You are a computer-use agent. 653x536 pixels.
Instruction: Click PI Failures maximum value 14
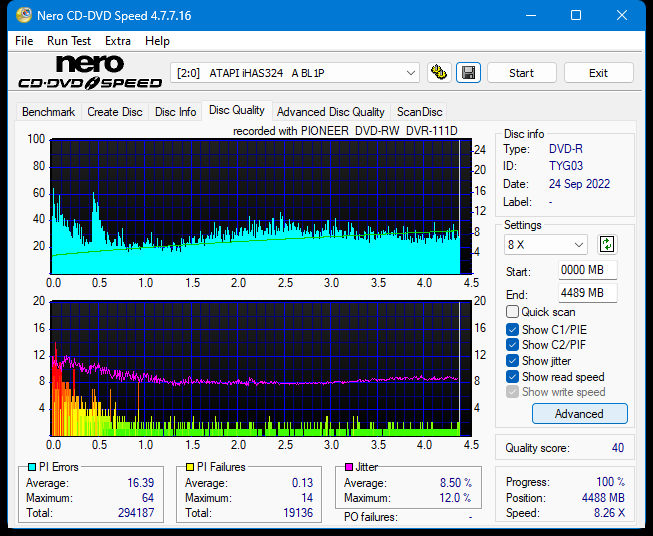(307, 498)
